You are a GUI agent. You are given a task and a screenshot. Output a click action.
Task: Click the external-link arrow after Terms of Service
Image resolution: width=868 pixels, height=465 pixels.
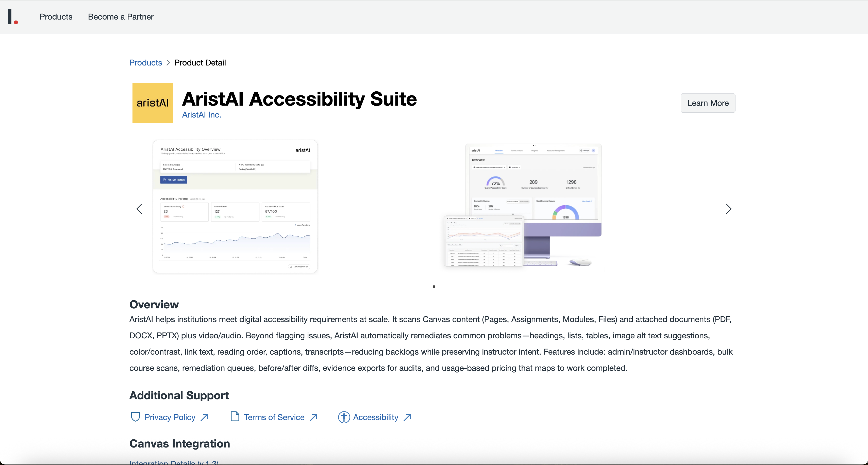tap(314, 417)
